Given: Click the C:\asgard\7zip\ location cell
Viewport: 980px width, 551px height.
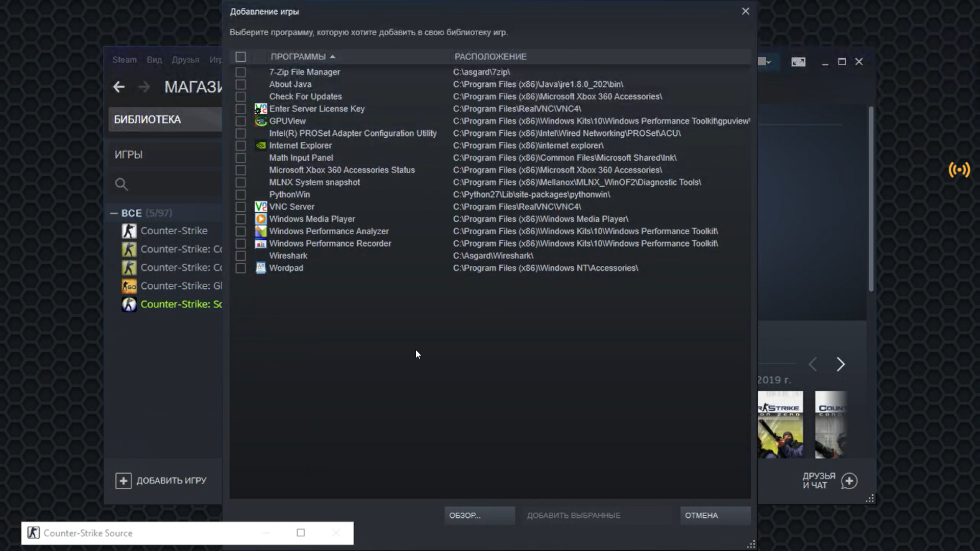Looking at the screenshot, I should [x=481, y=72].
